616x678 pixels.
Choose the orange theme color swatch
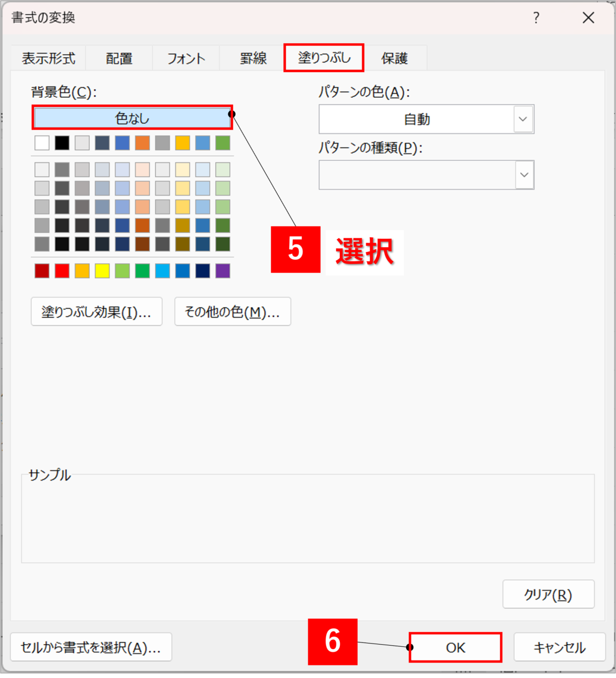tap(142, 143)
